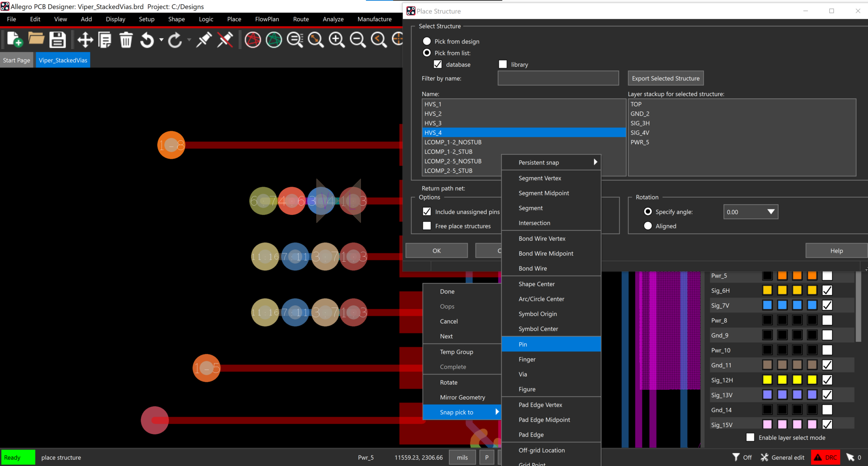The image size is (868, 466).
Task: Switch to the Start Page tab
Action: click(17, 60)
